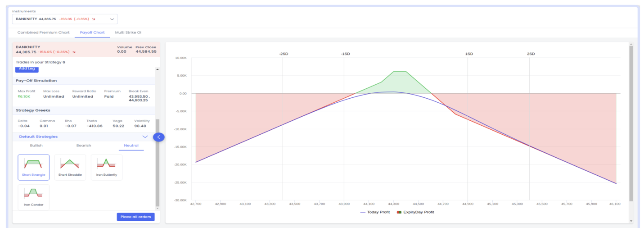This screenshot has height=228, width=644.
Task: Click the chart panel vertical scrollbar
Action: point(631,122)
